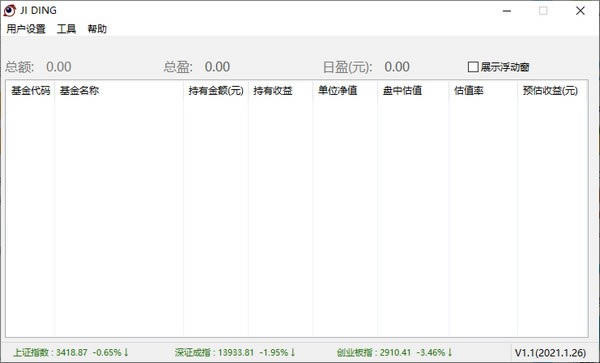Sort by 基金代码 column header
This screenshot has width=600, height=363.
point(30,91)
